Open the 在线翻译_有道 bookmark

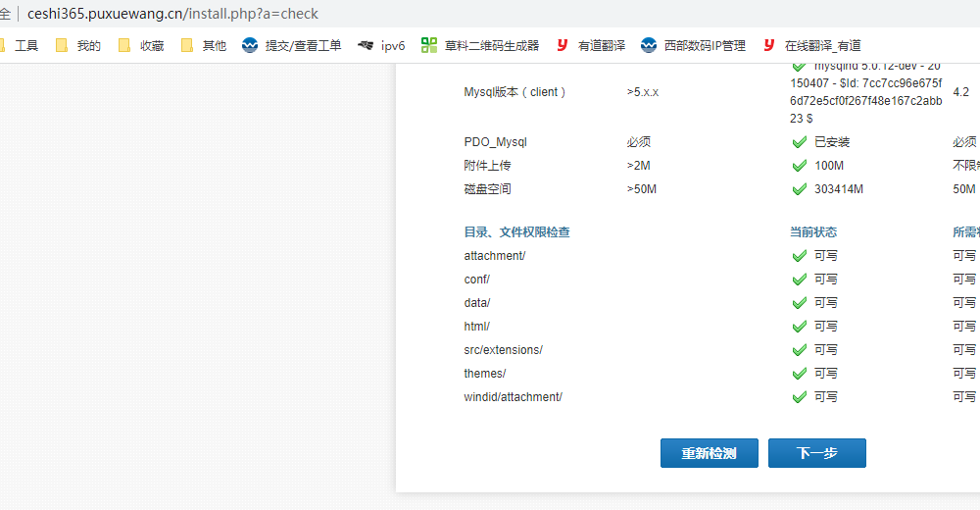(811, 46)
